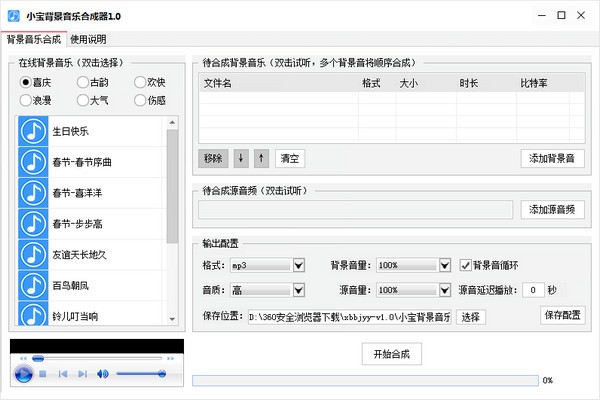
Task: Click the 开始合成 button
Action: (x=390, y=354)
